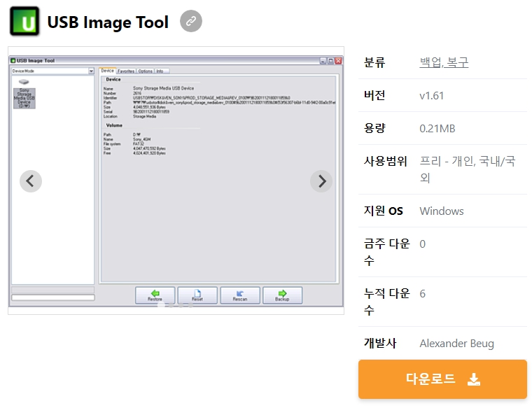Advance to the next screenshot with the right arrow
Image resolution: width=532 pixels, height=408 pixels.
(x=321, y=181)
